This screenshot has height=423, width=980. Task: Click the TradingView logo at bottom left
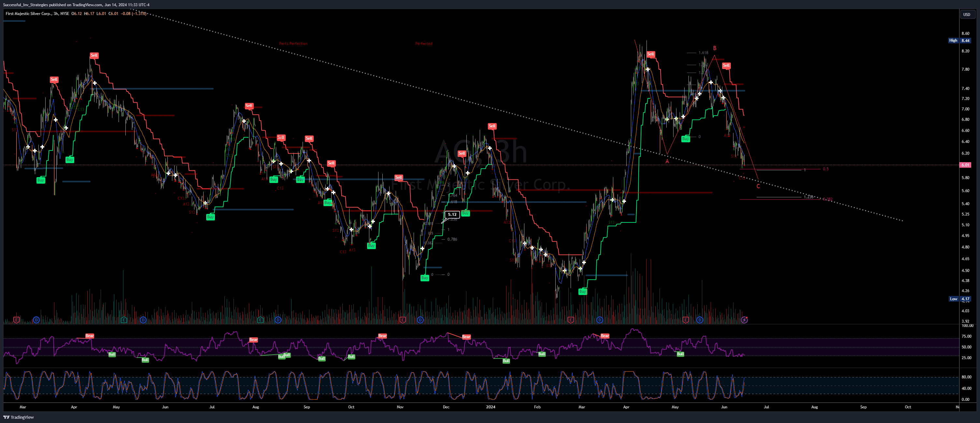click(19, 417)
